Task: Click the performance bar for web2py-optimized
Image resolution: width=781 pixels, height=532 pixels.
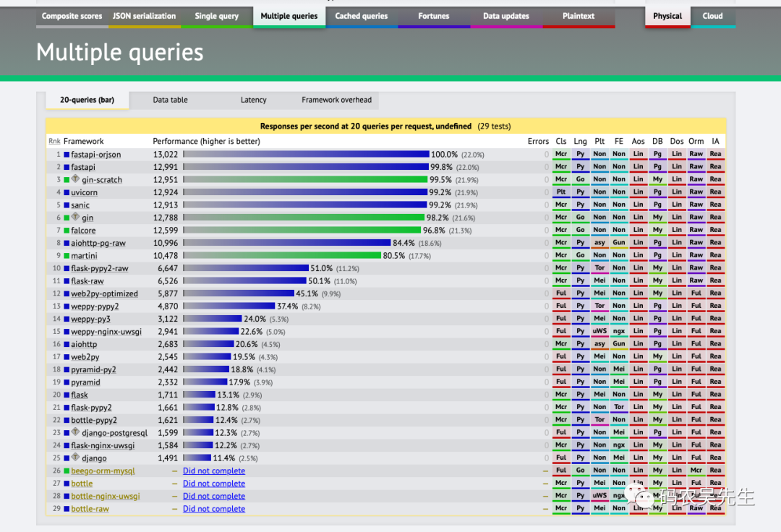Action: point(239,293)
